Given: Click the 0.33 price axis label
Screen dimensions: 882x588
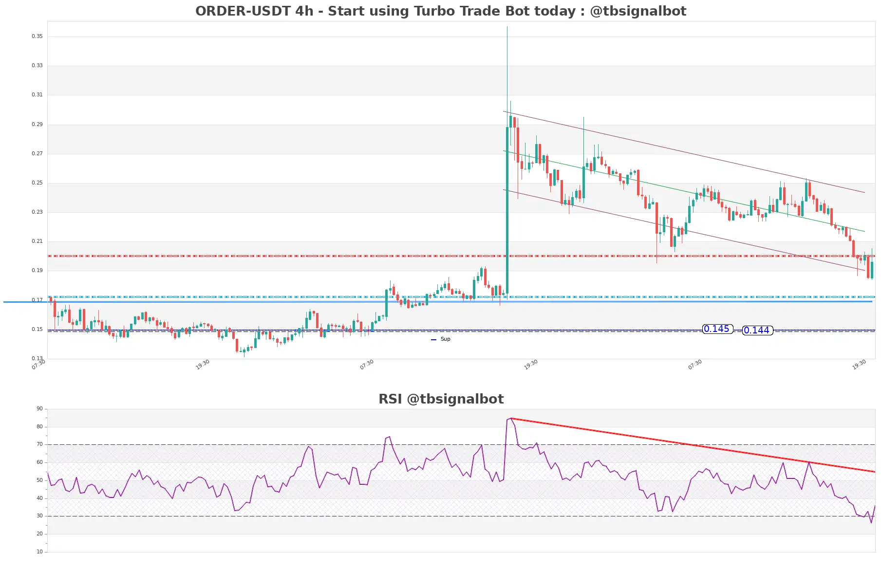Looking at the screenshot, I should [x=37, y=65].
